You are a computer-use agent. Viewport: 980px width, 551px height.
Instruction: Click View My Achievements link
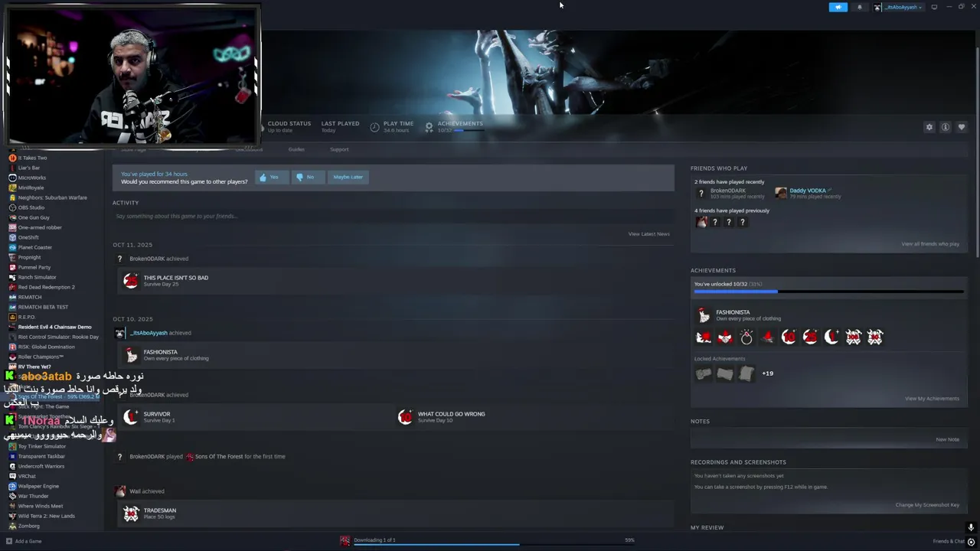pos(932,399)
